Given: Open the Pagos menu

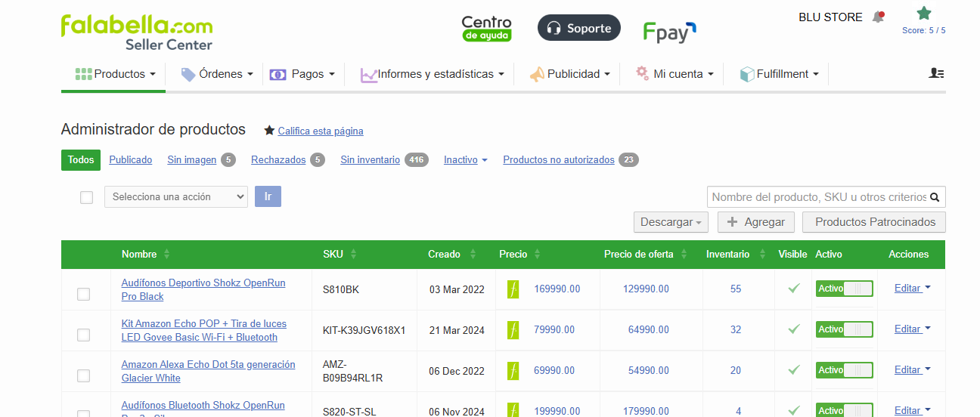Looking at the screenshot, I should coord(302,74).
